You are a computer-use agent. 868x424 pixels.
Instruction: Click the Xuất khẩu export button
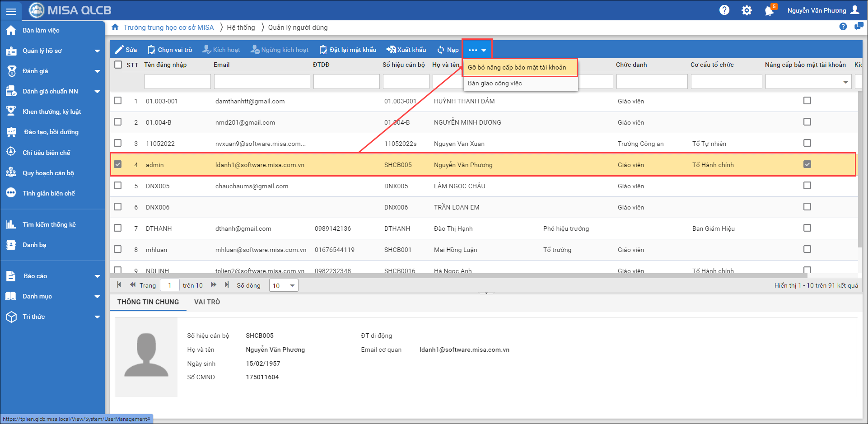coord(406,50)
